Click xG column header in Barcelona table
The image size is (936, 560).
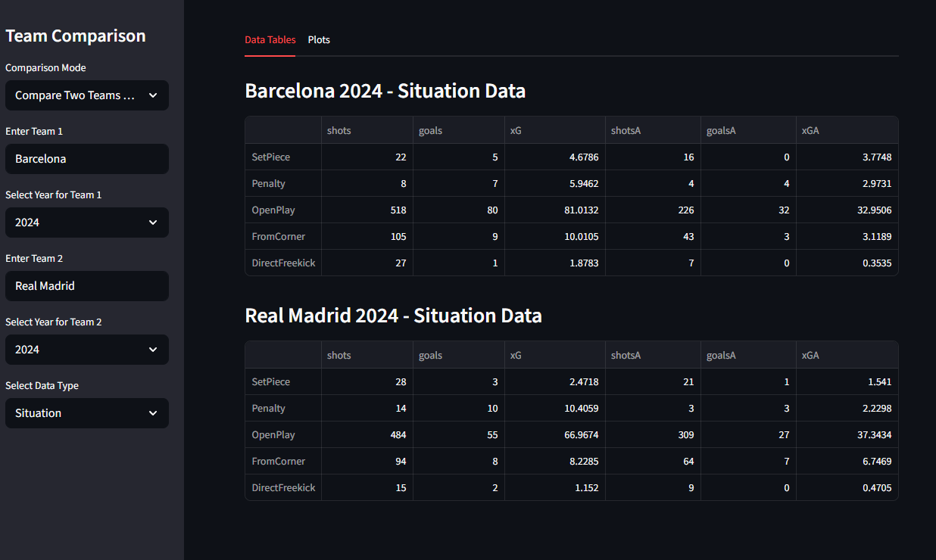(554, 131)
